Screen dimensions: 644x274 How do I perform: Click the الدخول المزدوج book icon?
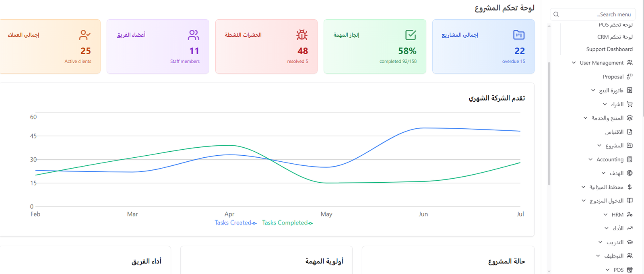[630, 200]
